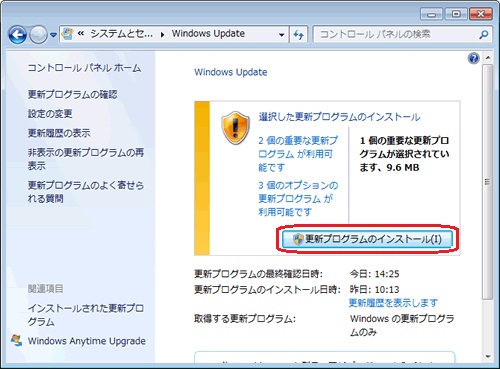
Task: Open help via blue question mark icon
Action: [473, 58]
